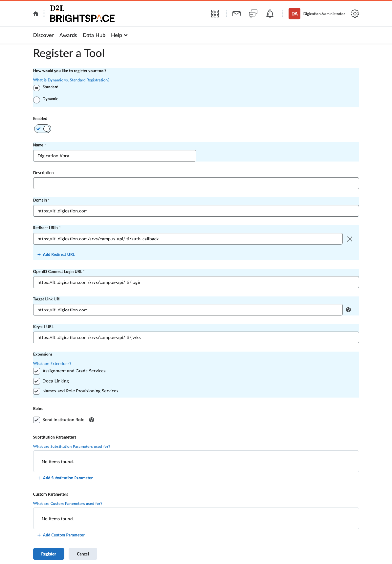Go to the Brightspace home icon
This screenshot has height=564, width=392.
coord(36,14)
